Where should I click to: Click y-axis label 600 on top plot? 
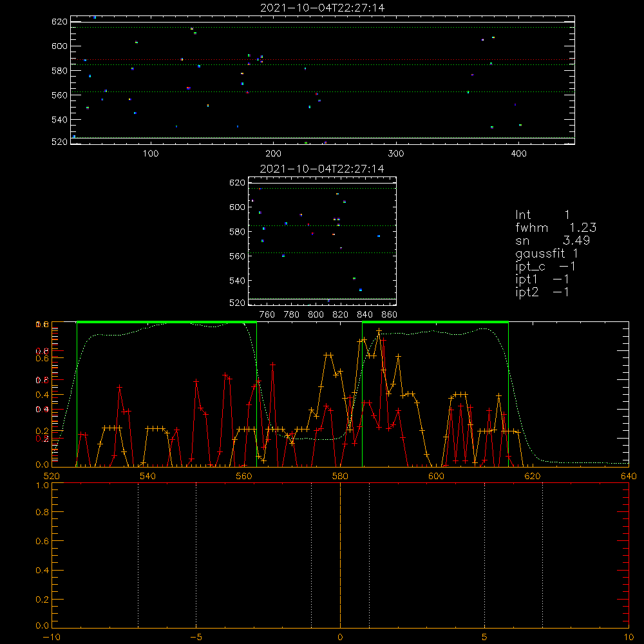pyautogui.click(x=59, y=46)
